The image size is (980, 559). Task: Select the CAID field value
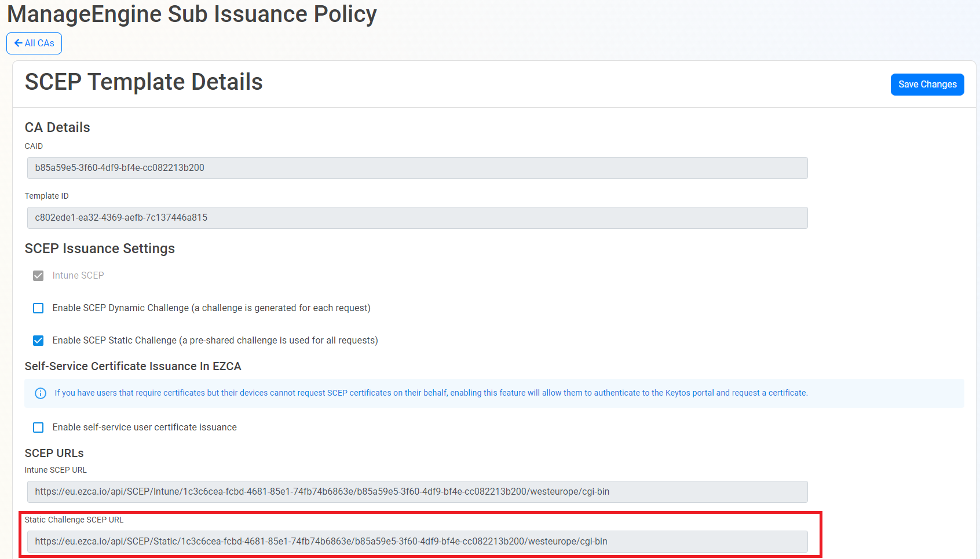coord(417,168)
